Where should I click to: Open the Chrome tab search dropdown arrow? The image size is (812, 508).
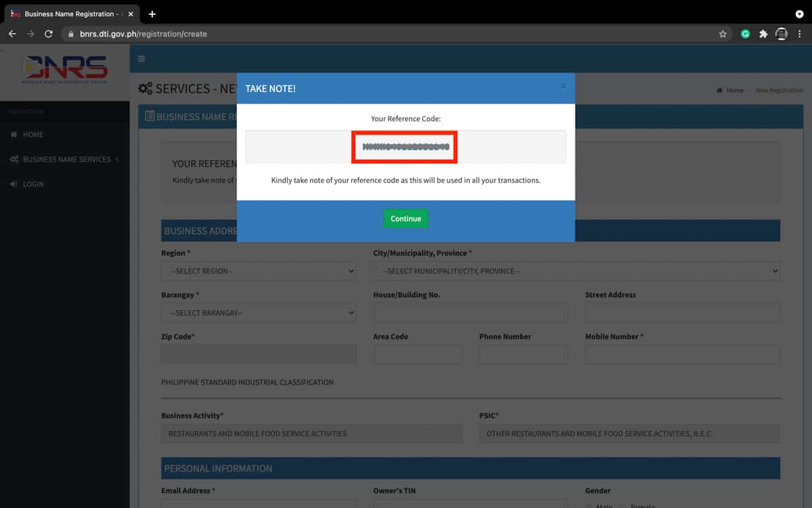coord(799,14)
